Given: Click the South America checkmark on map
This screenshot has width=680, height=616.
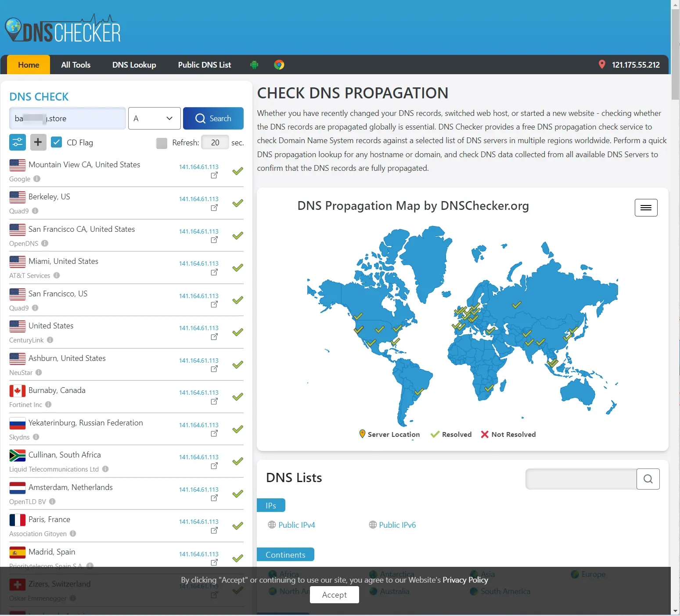Looking at the screenshot, I should point(419,391).
